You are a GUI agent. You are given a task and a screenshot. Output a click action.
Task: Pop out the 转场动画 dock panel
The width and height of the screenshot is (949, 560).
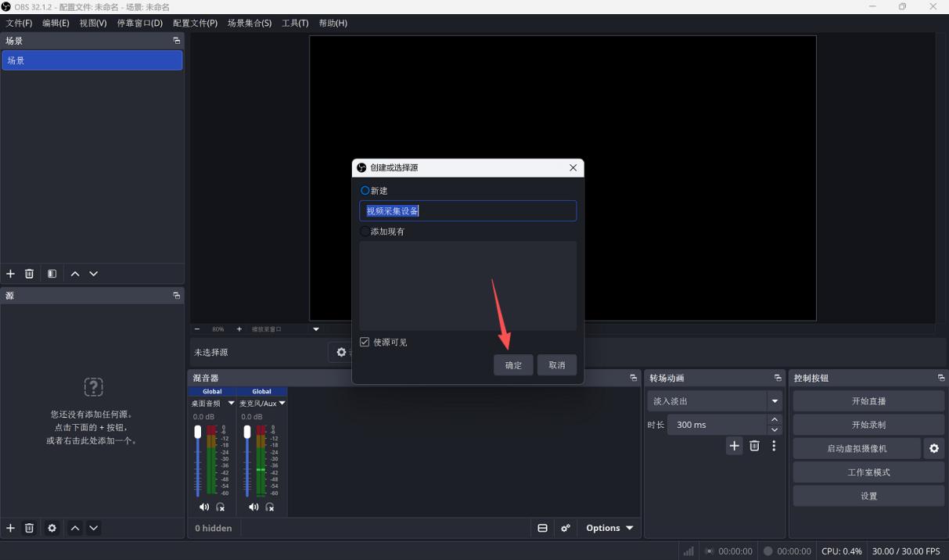coord(778,378)
